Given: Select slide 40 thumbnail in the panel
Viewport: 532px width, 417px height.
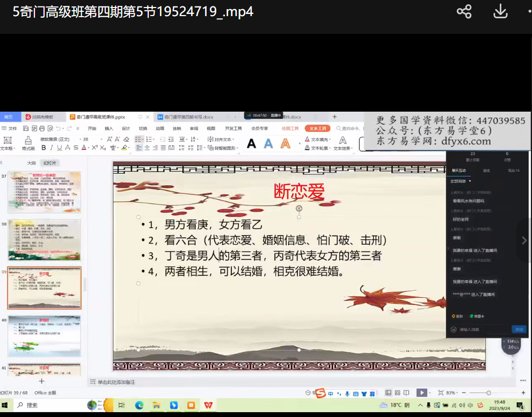Looking at the screenshot, I should point(44,336).
